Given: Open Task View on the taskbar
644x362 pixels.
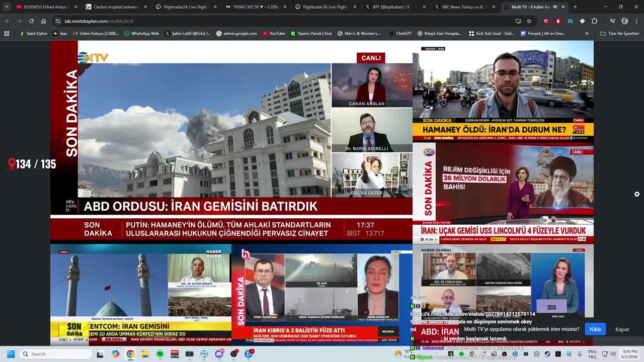Looking at the screenshot, I should click(x=100, y=354).
